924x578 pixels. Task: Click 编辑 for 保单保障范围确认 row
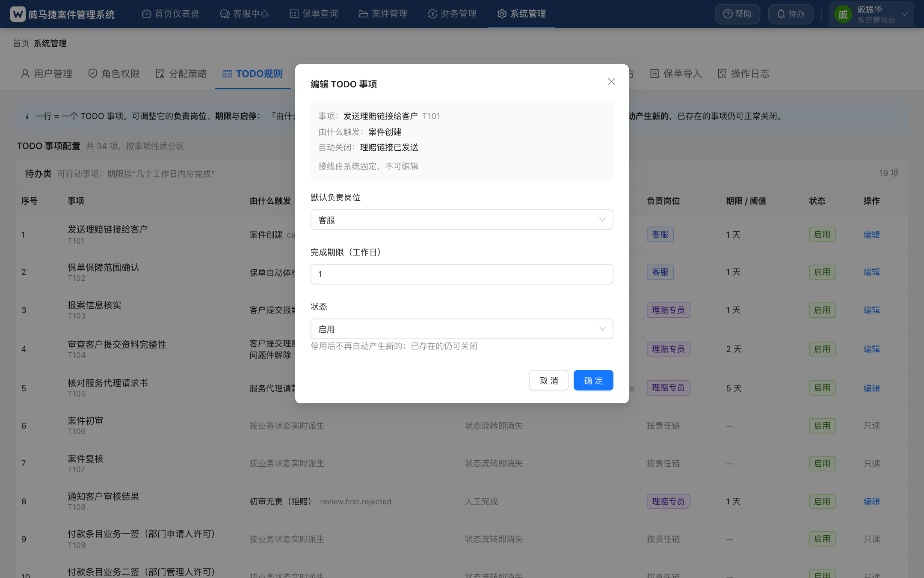tap(871, 272)
